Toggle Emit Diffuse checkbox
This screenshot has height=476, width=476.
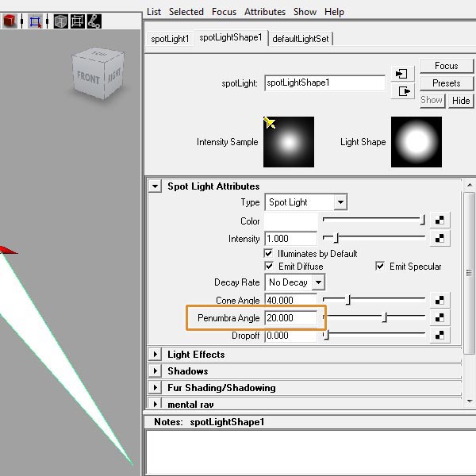tap(268, 267)
